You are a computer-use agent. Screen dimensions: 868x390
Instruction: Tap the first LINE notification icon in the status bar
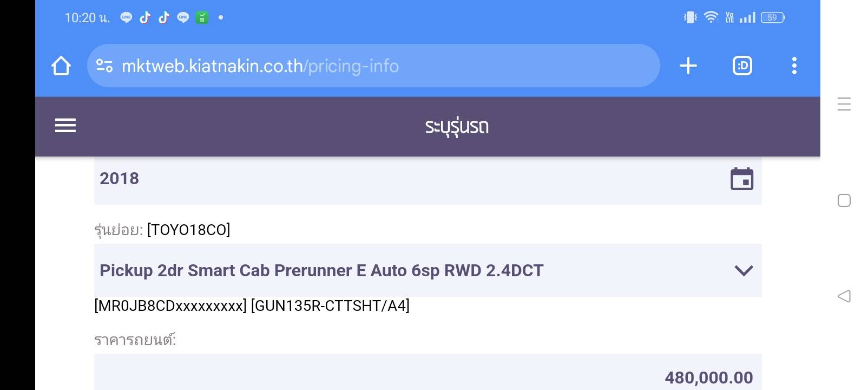tap(126, 18)
